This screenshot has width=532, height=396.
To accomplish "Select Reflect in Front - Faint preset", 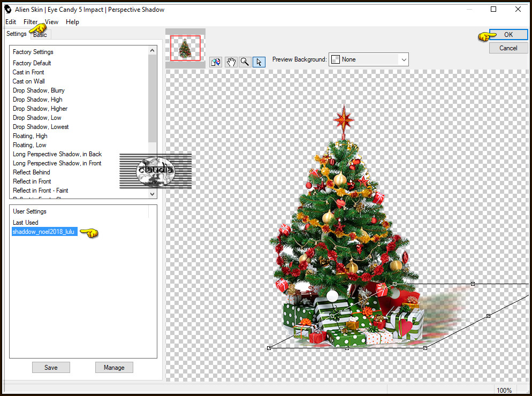I will (40, 191).
